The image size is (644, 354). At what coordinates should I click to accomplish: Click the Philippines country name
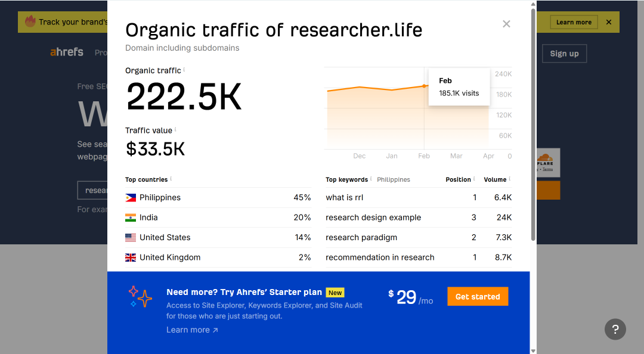[x=160, y=197]
